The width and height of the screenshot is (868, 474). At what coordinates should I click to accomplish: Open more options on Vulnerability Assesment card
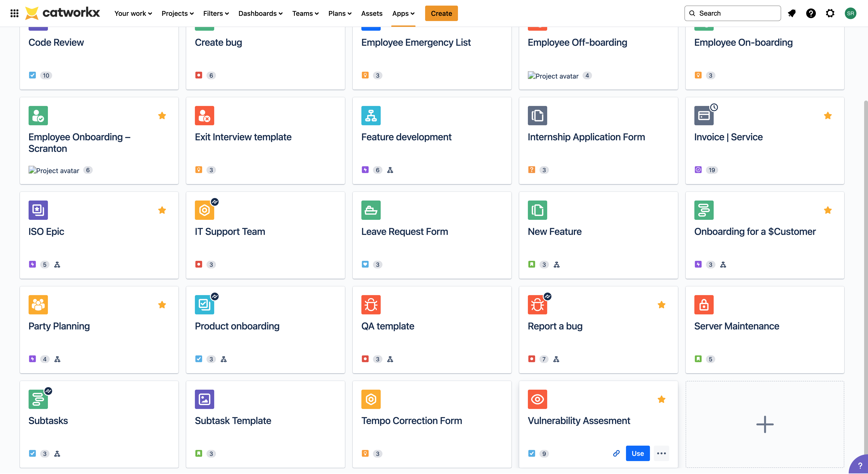point(661,454)
